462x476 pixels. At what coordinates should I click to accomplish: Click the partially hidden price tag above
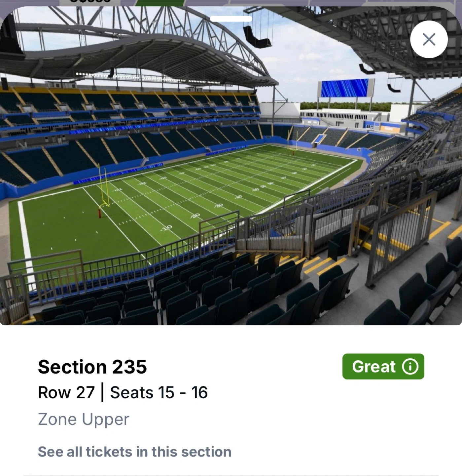(x=86, y=2)
